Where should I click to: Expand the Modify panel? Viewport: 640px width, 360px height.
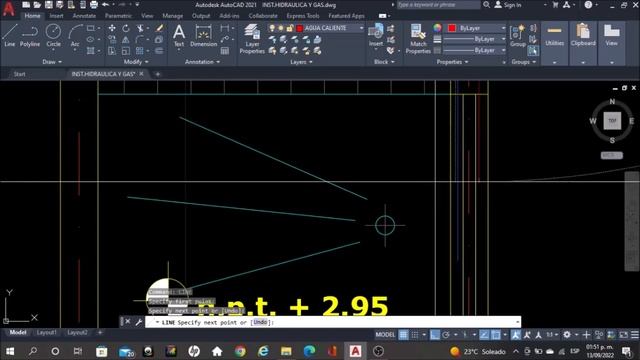[x=136, y=62]
